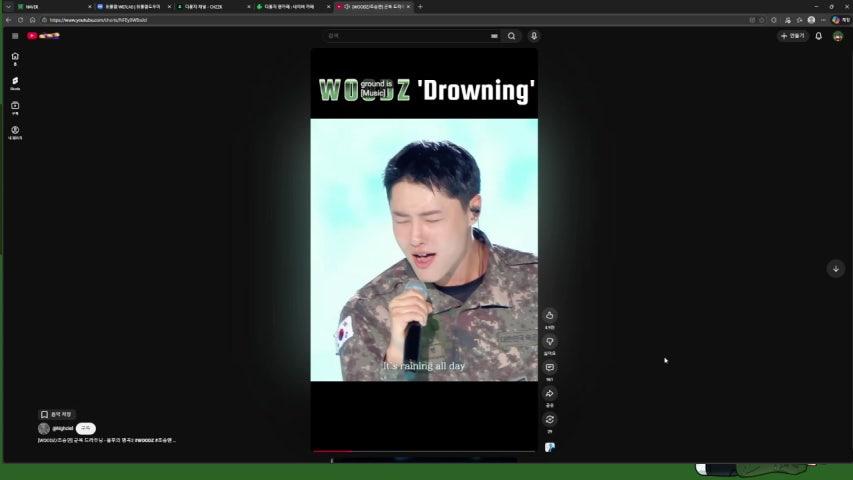Open Subscriptions in the left sidebar
This screenshot has width=853, height=480.
(15, 108)
